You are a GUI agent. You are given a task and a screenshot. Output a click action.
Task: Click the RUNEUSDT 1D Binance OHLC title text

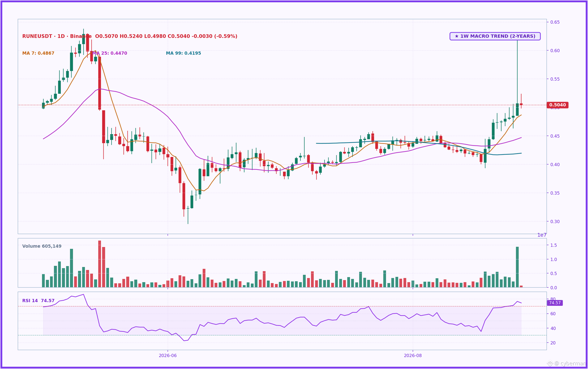pyautogui.click(x=130, y=36)
